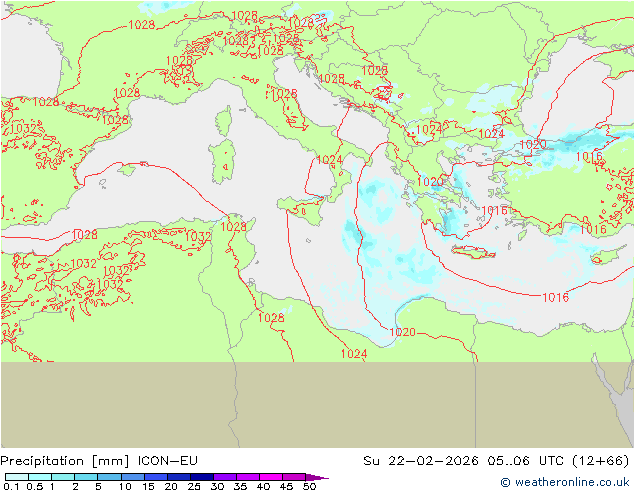Pick the bright magenta 40–45 mm swatch
The height and width of the screenshot is (490, 634).
tap(271, 477)
